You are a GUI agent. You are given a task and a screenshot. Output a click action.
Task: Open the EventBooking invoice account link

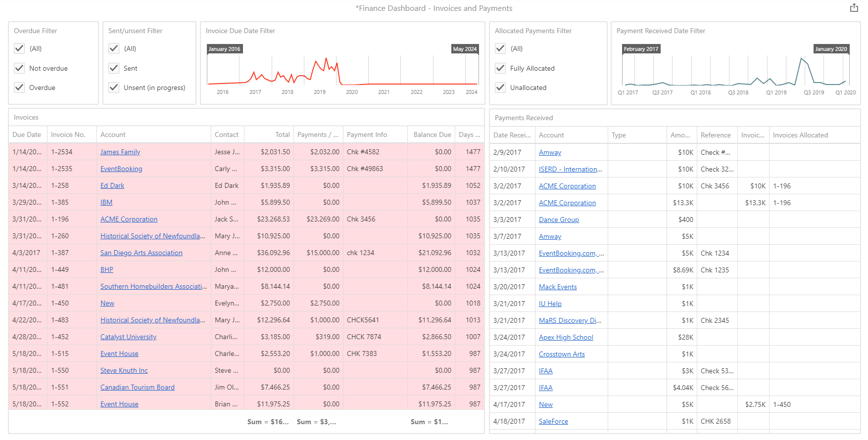coord(121,169)
